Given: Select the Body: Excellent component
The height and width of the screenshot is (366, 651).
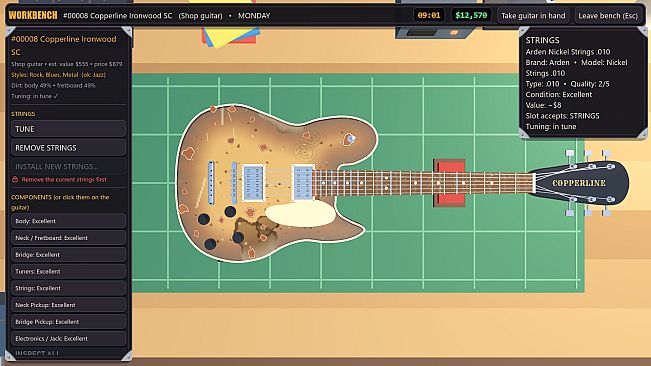Looking at the screenshot, I should (68, 221).
